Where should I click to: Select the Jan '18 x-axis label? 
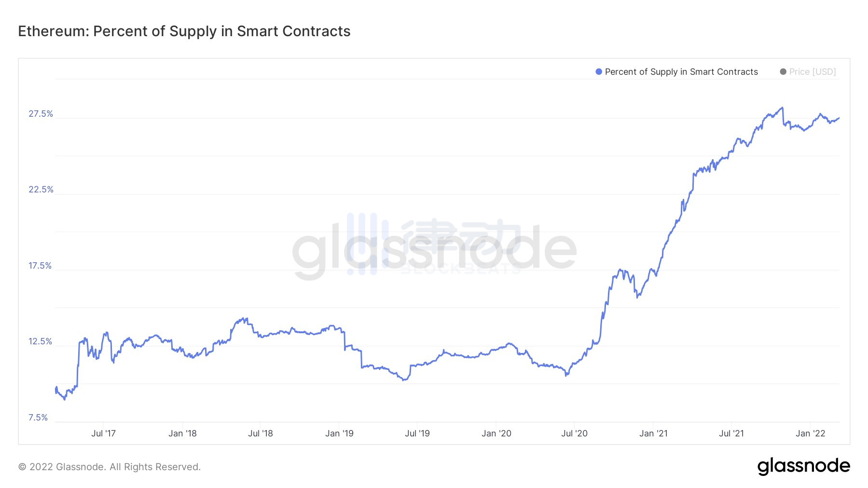tap(182, 434)
